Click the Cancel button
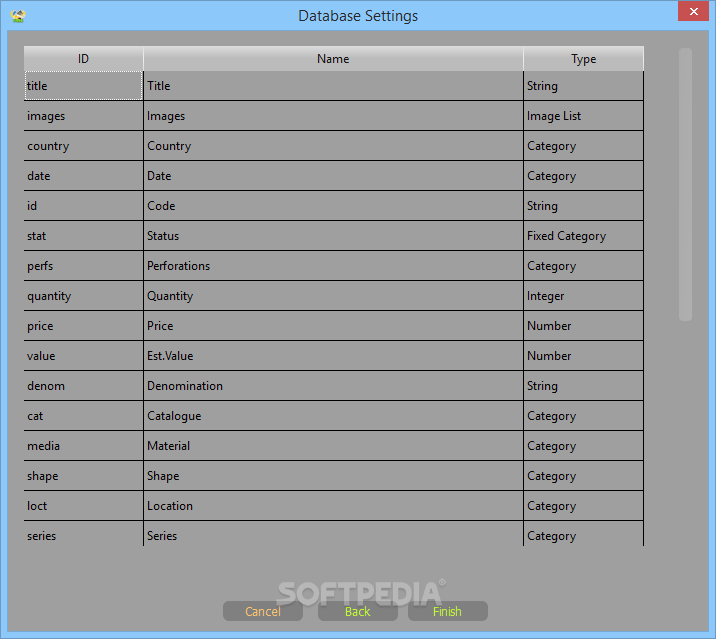 (x=263, y=611)
